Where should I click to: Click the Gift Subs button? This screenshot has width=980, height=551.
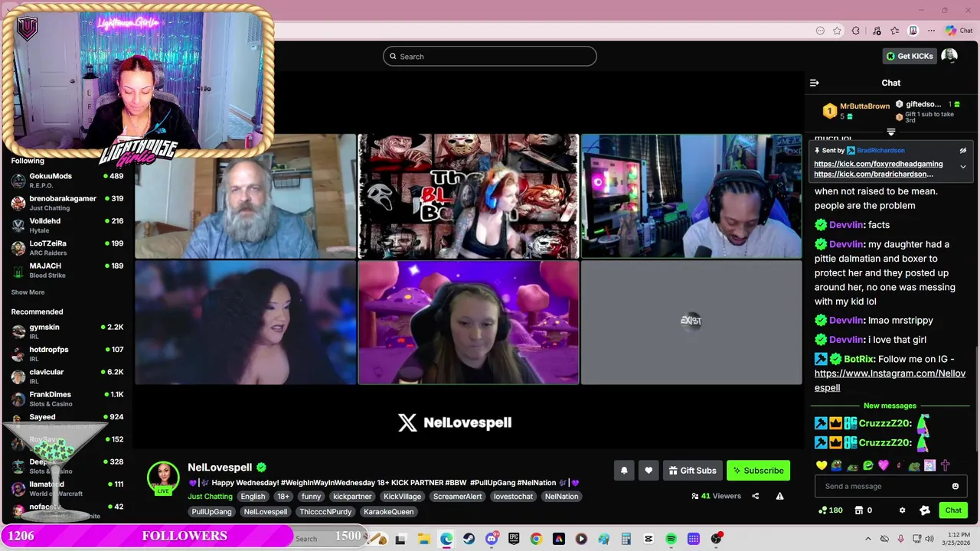pyautogui.click(x=692, y=471)
